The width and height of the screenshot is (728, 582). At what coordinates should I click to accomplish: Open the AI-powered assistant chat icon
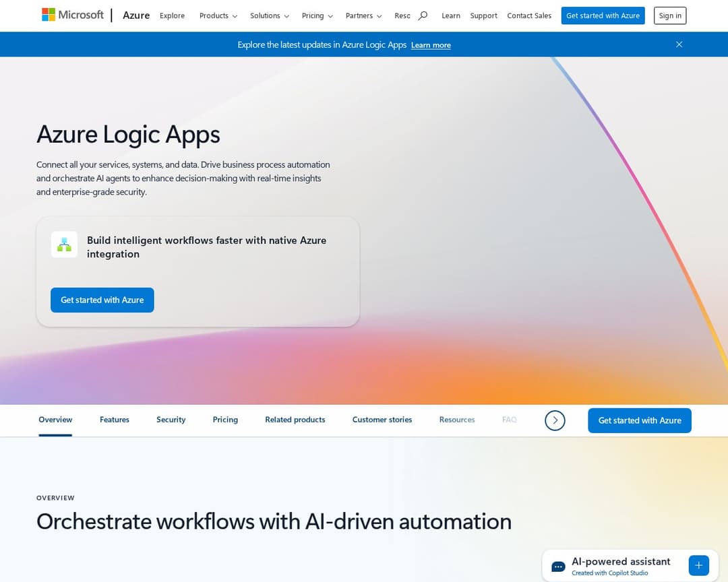click(558, 567)
